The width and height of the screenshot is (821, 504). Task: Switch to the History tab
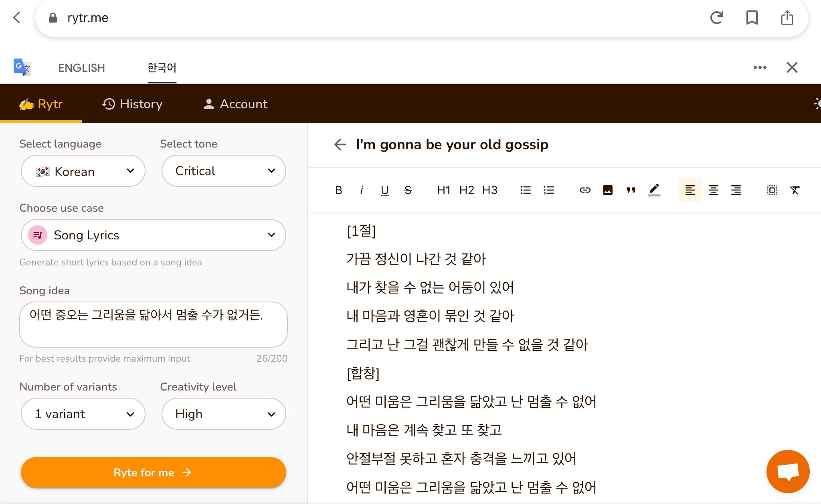click(132, 104)
